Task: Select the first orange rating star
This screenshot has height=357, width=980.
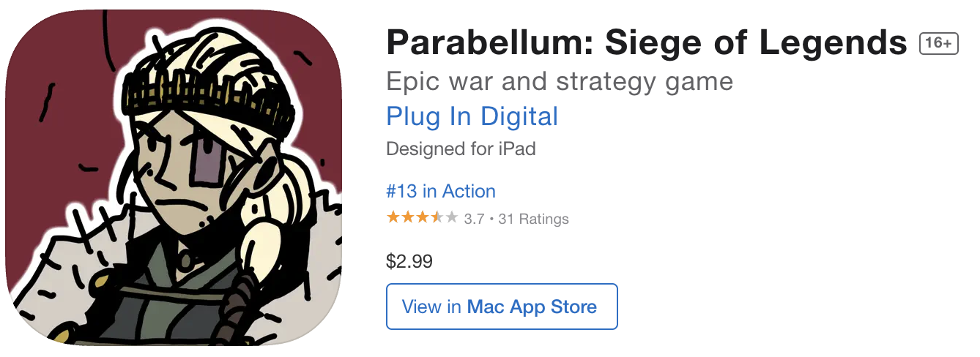Action: (x=393, y=217)
